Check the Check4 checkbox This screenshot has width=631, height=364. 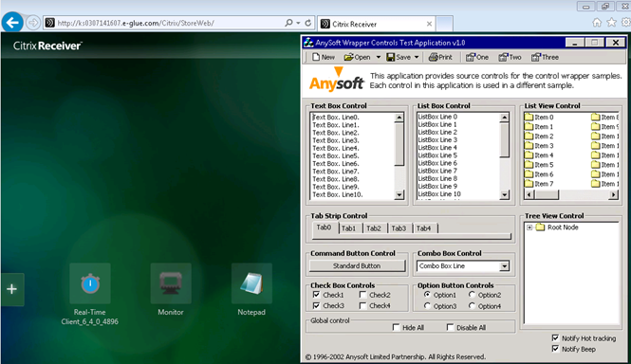tap(362, 305)
